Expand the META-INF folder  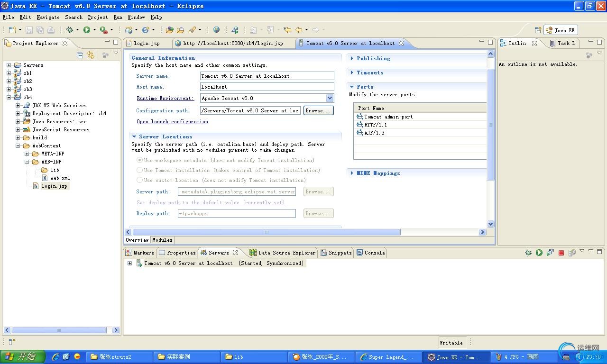click(x=27, y=154)
